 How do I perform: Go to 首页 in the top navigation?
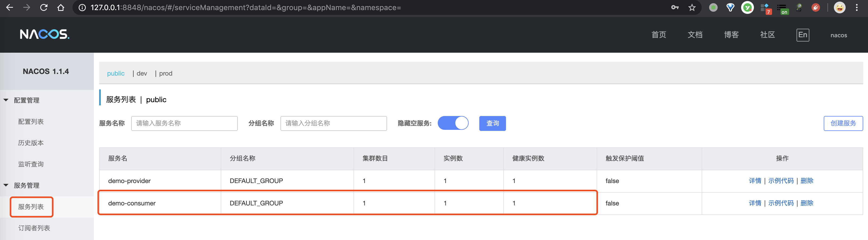point(659,35)
